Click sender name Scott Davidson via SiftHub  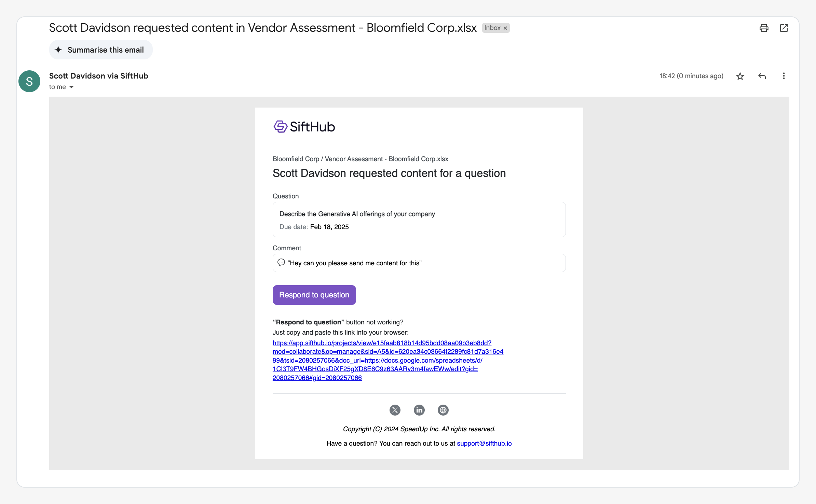tap(98, 76)
